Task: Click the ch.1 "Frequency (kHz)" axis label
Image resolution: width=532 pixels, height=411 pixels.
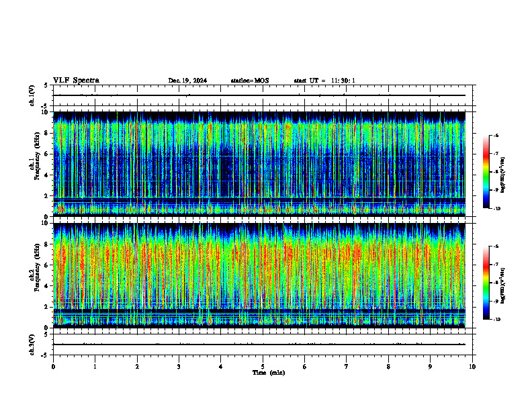Action: coord(36,156)
